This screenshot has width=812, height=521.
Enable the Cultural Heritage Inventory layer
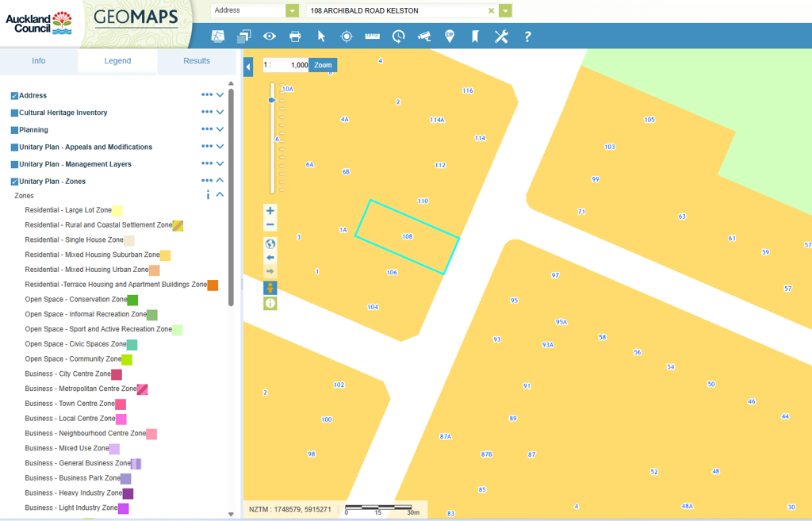14,113
